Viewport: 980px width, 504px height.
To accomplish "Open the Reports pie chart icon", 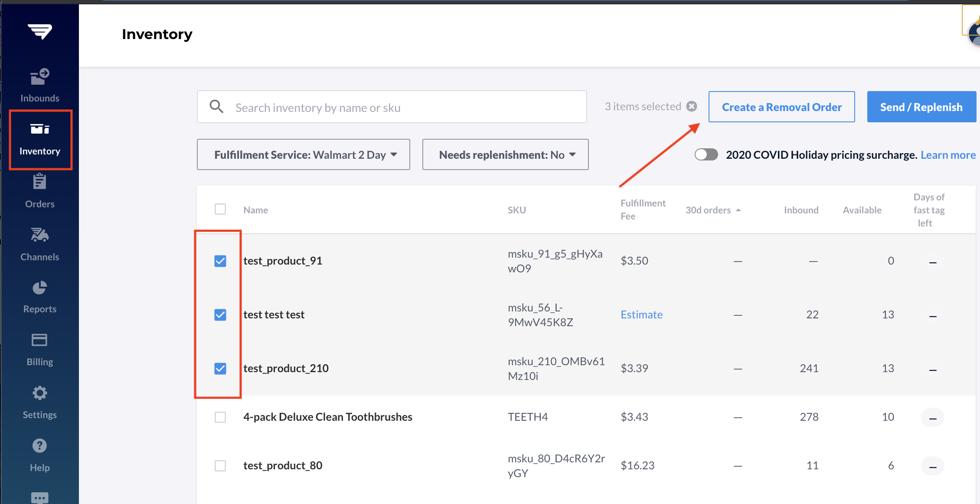I will pos(39,287).
